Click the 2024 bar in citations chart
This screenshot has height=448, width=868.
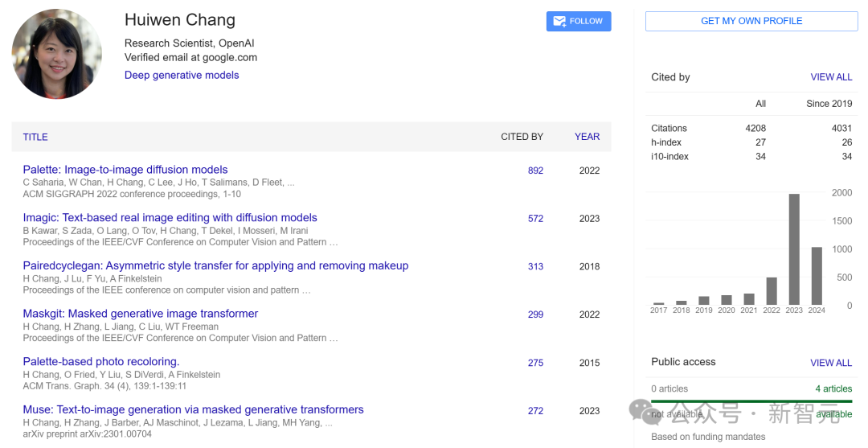click(x=817, y=275)
